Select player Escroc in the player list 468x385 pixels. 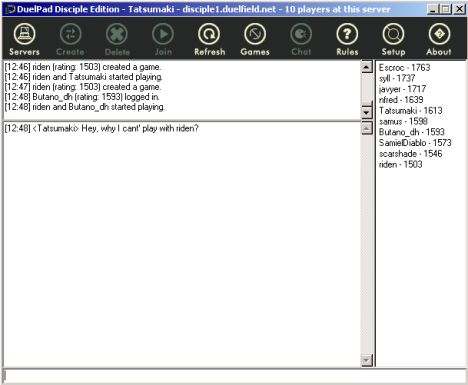pyautogui.click(x=405, y=68)
